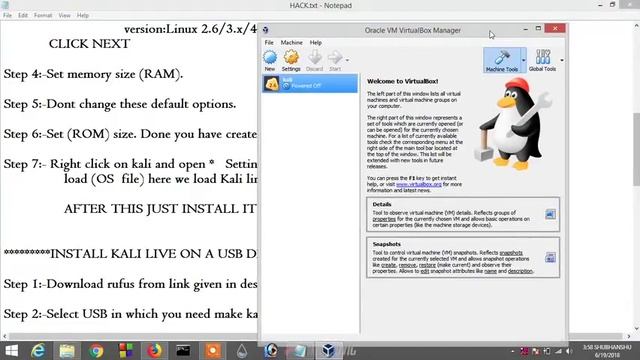Open the water drop taskbar icon
This screenshot has height=360, width=640.
[x=242, y=351]
